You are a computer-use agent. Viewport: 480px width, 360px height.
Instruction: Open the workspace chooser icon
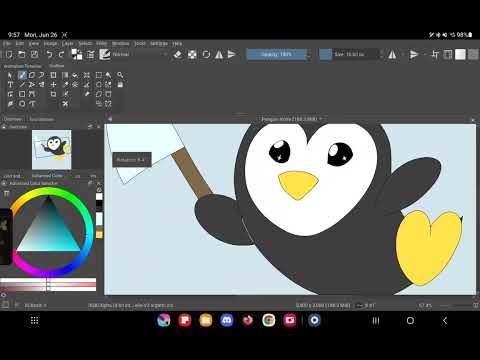(448, 54)
